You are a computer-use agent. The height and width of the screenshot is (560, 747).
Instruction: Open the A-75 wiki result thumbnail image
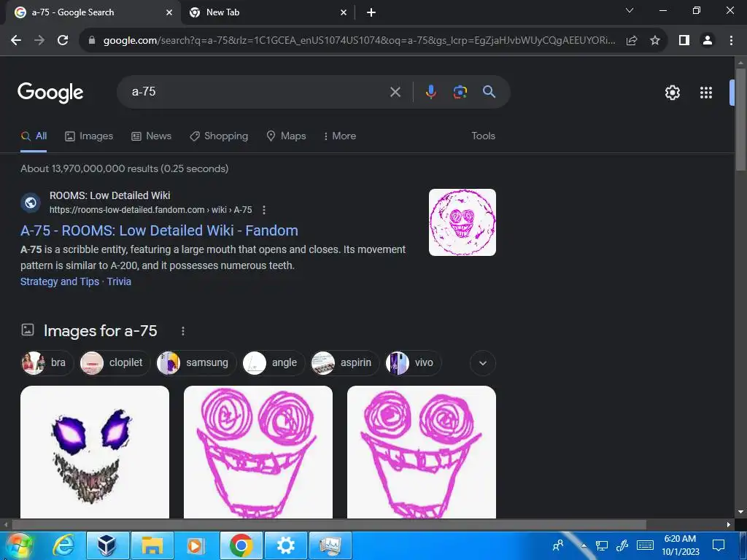point(462,222)
